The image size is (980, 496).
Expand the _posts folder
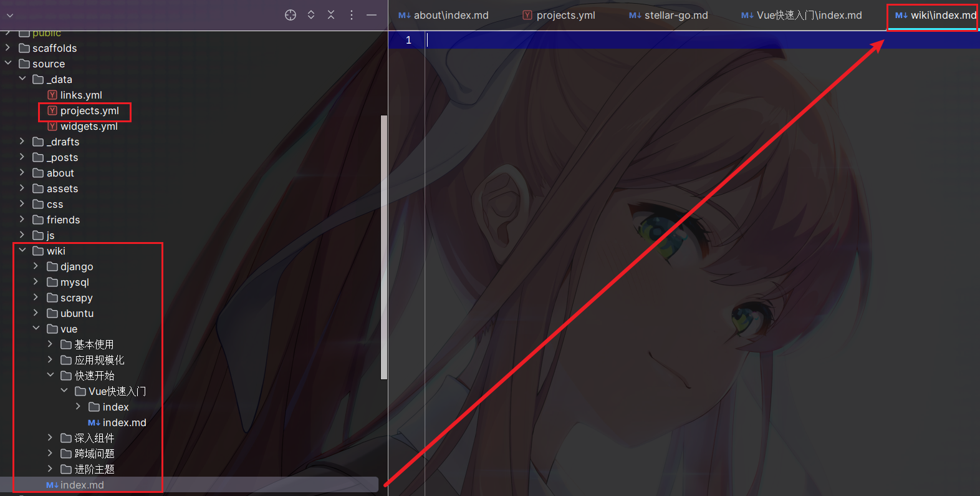tap(22, 157)
